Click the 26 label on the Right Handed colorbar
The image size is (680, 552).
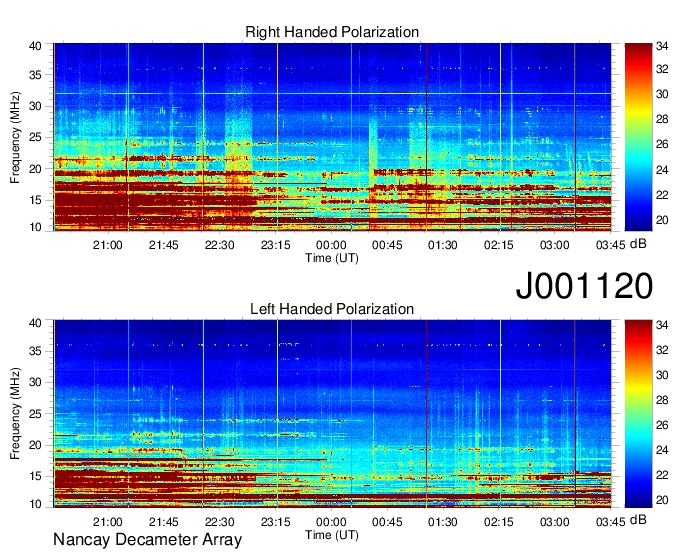coord(662,144)
